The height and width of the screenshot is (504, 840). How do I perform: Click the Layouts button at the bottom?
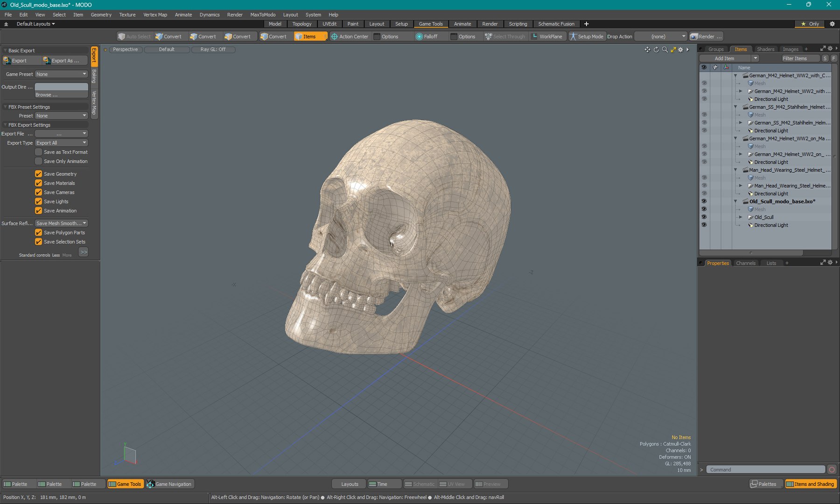point(349,484)
